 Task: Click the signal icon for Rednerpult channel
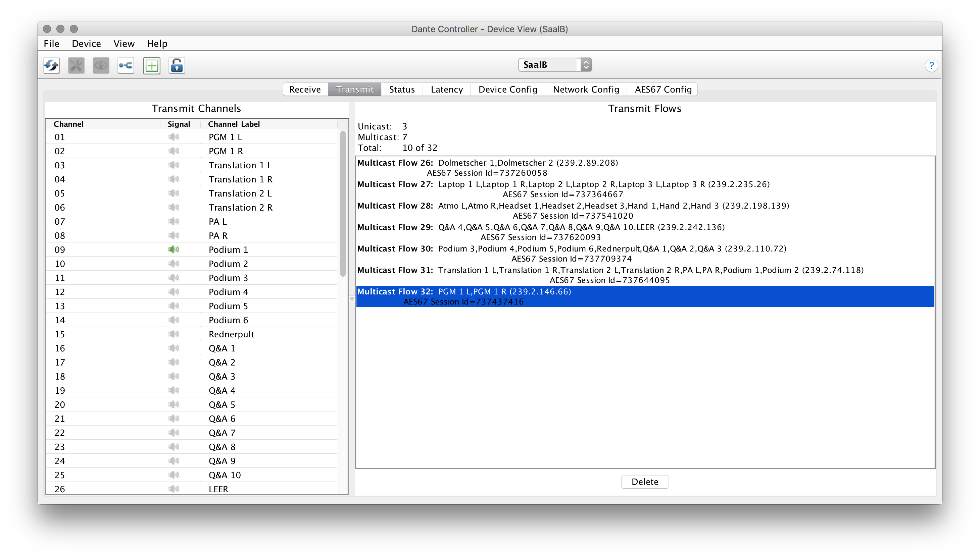[174, 334]
